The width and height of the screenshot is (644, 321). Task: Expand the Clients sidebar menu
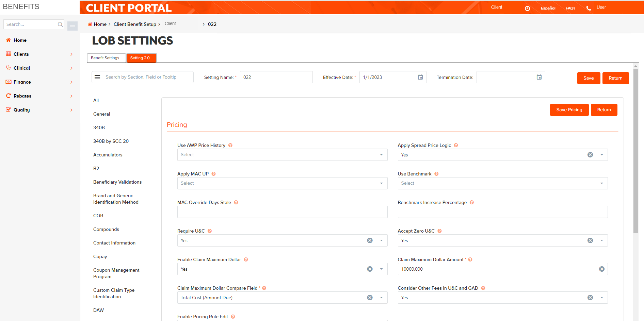click(x=40, y=54)
